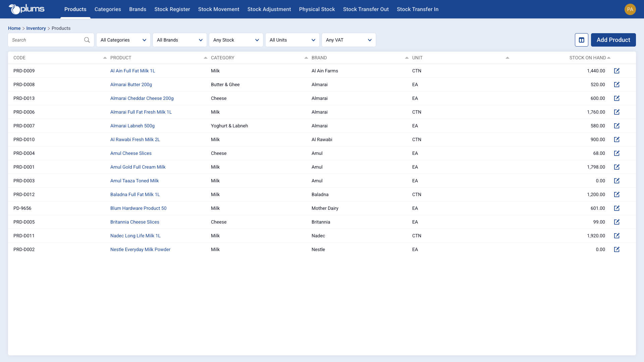Click the stock value 68.00
The height and width of the screenshot is (362, 644).
pos(599,153)
